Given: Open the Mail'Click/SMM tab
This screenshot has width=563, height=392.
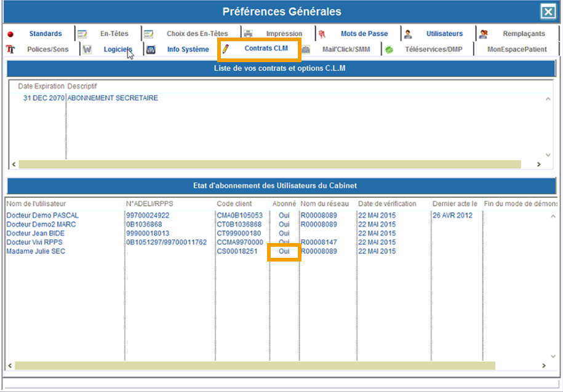Looking at the screenshot, I should tap(346, 49).
